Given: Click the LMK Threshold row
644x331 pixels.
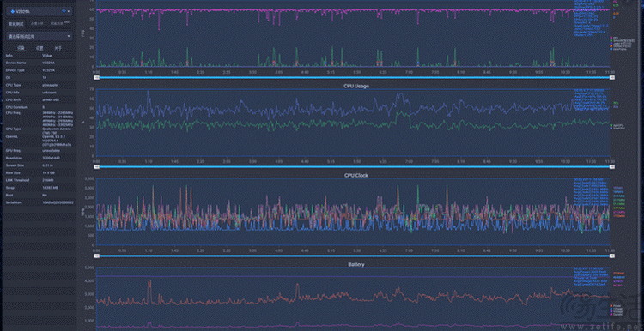Looking at the screenshot, I should (39, 180).
